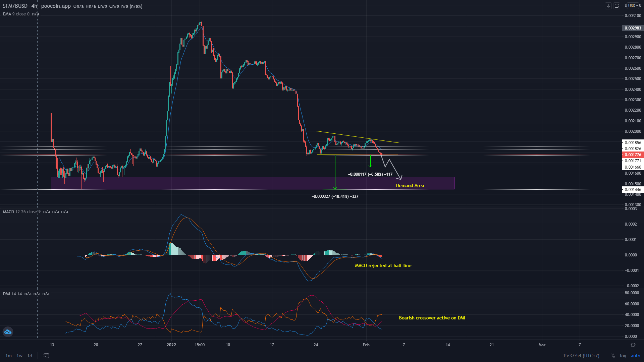Click the go-to-date icon in bottom toolbar
Image resolution: width=644 pixels, height=362 pixels.
point(46,356)
